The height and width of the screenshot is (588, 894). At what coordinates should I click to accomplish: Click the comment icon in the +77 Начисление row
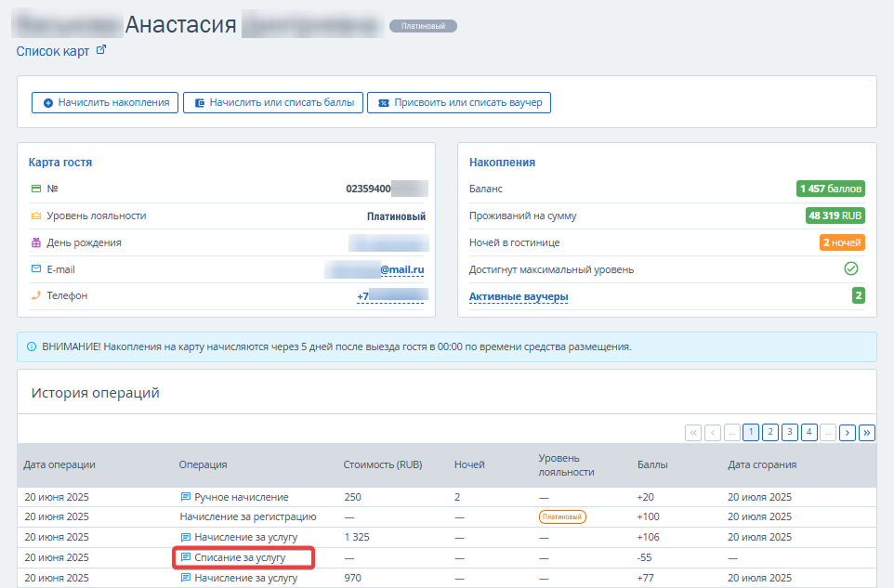(185, 578)
